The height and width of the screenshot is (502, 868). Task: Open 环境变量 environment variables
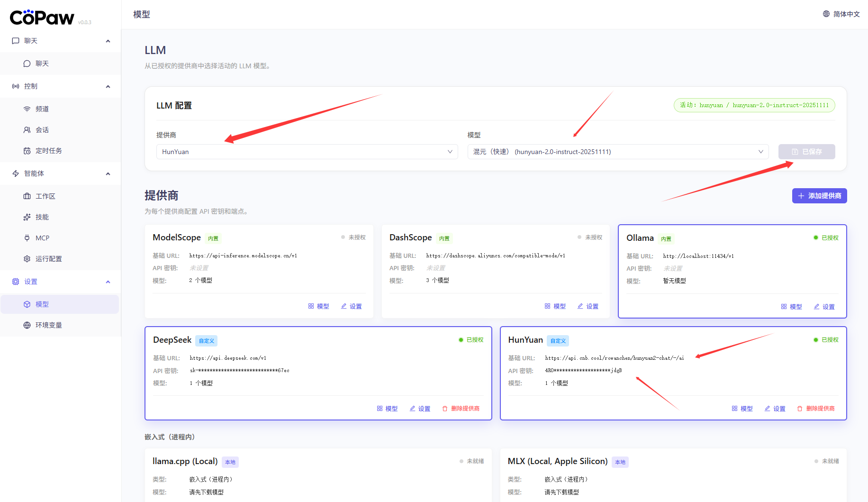[x=48, y=325]
